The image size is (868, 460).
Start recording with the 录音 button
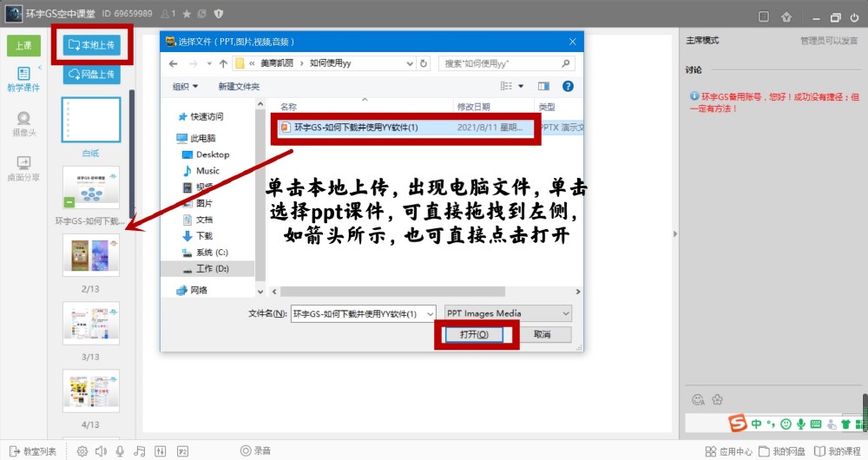(x=256, y=450)
